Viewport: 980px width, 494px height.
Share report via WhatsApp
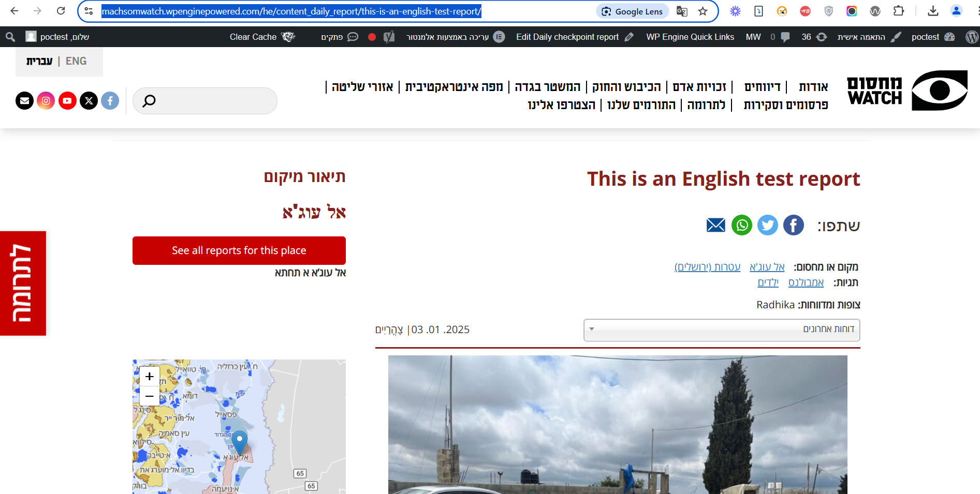(741, 225)
